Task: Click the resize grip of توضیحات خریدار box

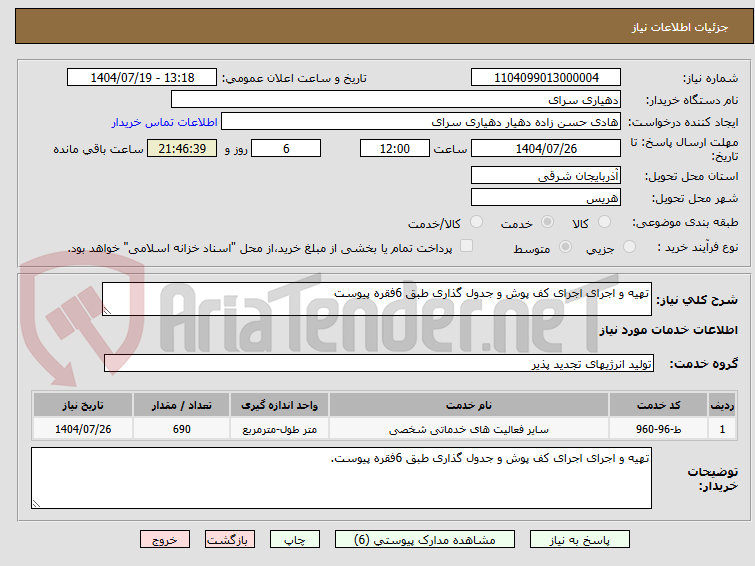Action: tap(36, 504)
